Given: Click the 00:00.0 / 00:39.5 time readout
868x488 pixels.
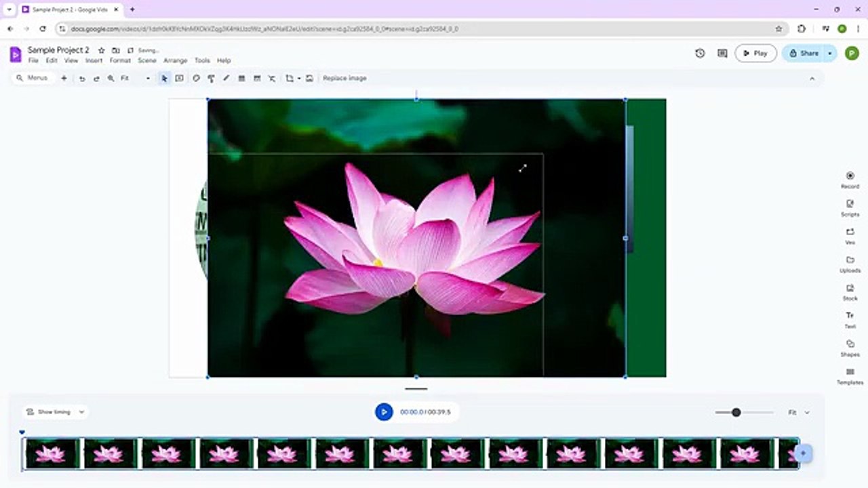Looking at the screenshot, I should pos(425,412).
